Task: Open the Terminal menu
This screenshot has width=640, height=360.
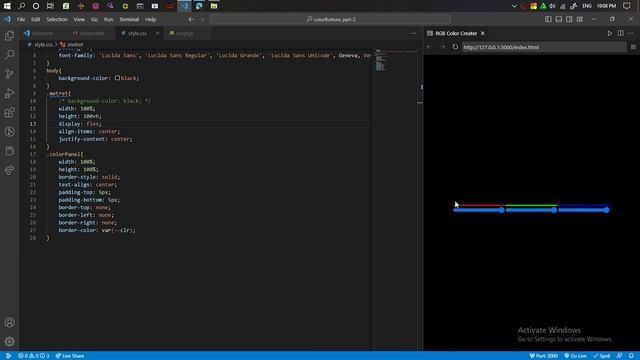Action: tap(129, 19)
